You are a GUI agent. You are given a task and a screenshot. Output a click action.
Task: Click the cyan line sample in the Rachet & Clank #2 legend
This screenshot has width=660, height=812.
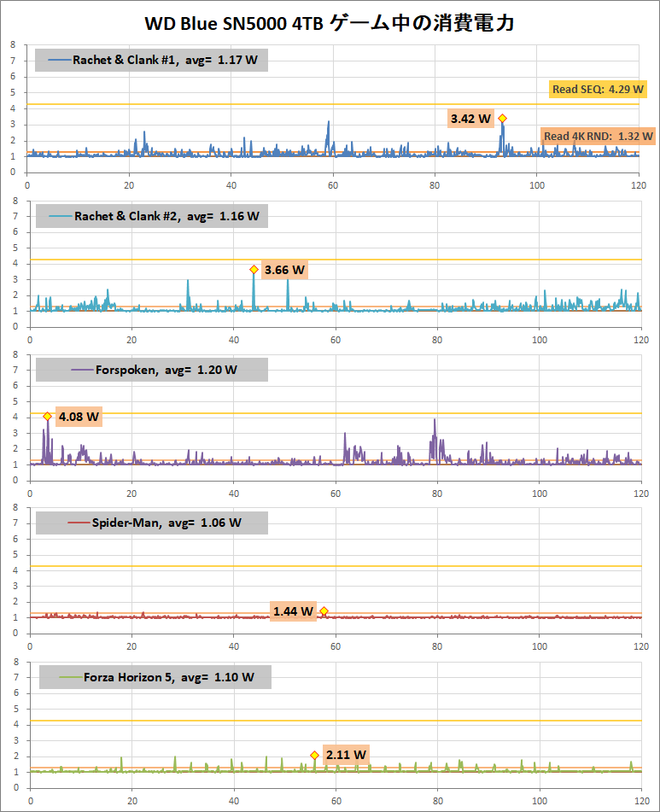tap(61, 217)
